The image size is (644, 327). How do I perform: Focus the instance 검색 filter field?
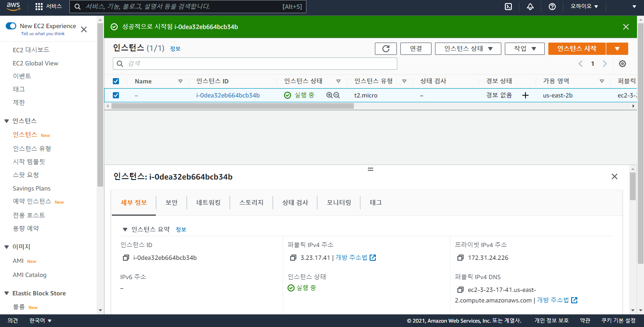pyautogui.click(x=255, y=64)
